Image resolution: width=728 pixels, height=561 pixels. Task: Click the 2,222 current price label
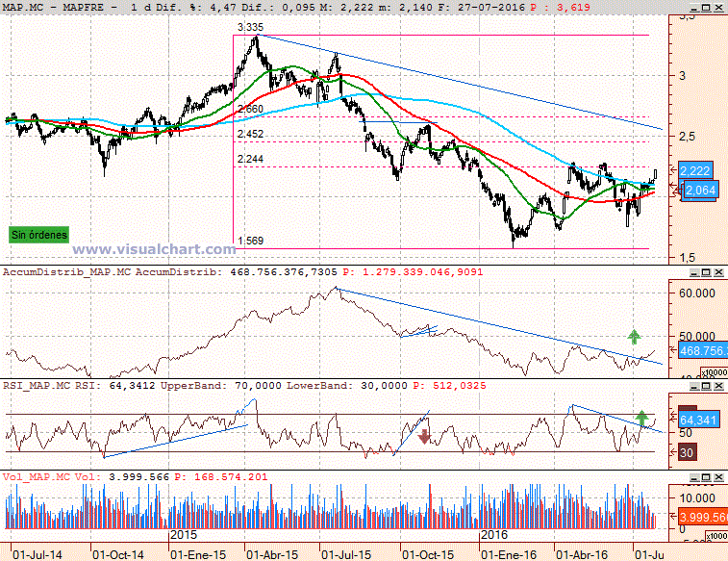694,171
